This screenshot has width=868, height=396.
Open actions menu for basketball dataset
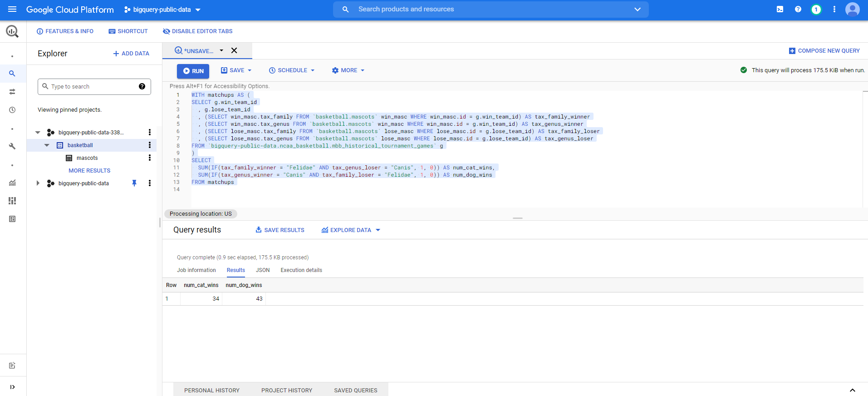coord(150,145)
